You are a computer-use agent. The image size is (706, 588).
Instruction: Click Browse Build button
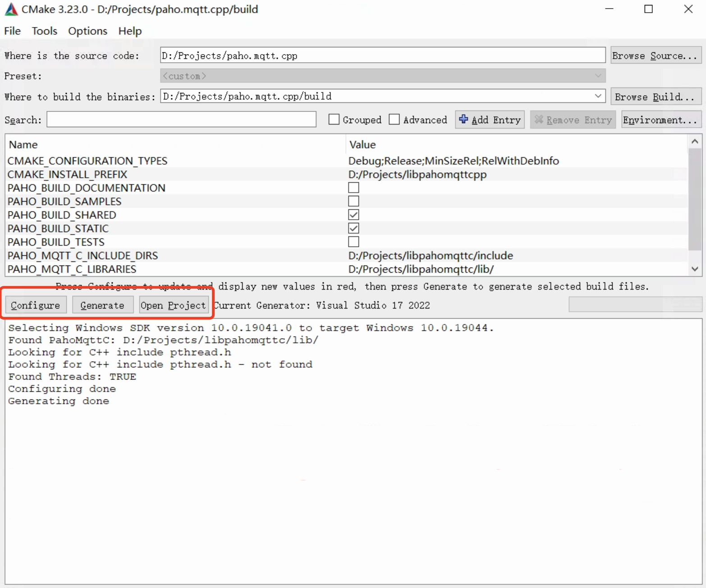(656, 96)
